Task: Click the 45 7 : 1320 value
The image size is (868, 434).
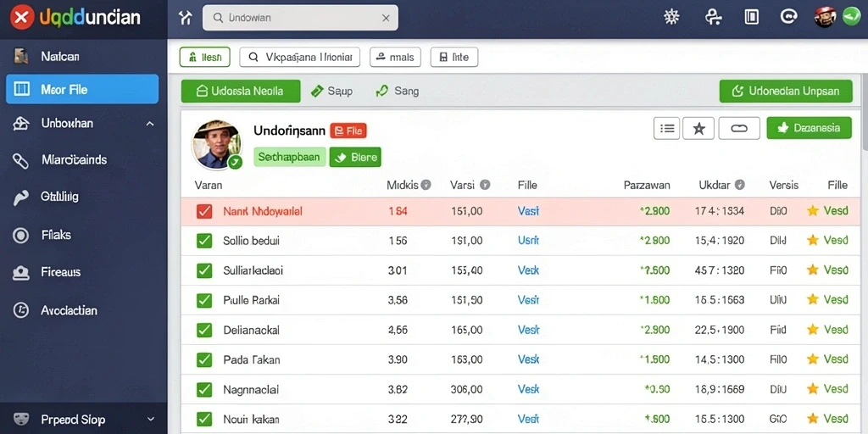Action: [719, 270]
